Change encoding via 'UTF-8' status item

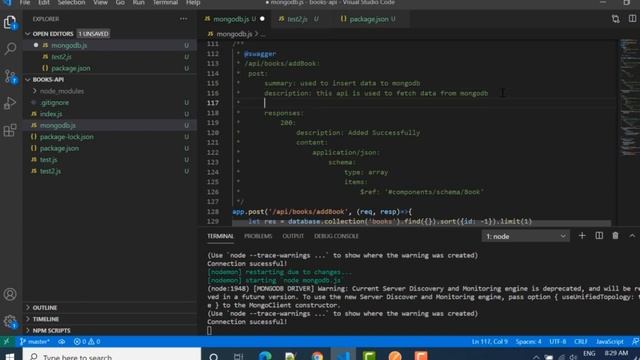tap(558, 341)
